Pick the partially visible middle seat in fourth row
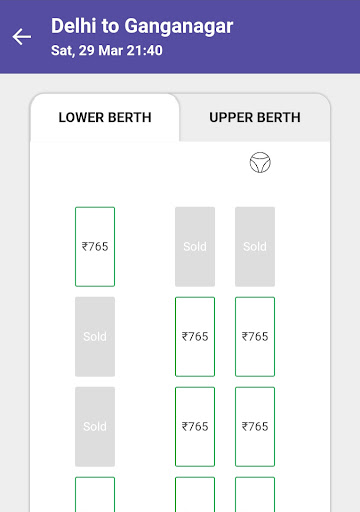360x512 pixels. (195, 494)
